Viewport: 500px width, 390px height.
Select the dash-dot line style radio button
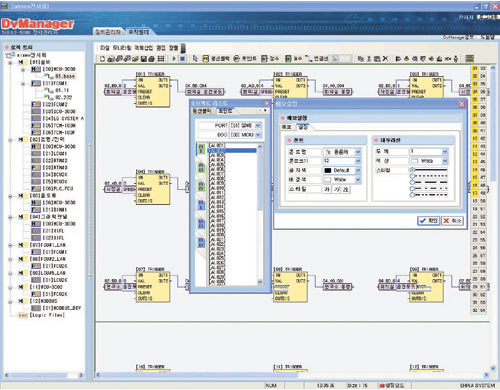[413, 189]
